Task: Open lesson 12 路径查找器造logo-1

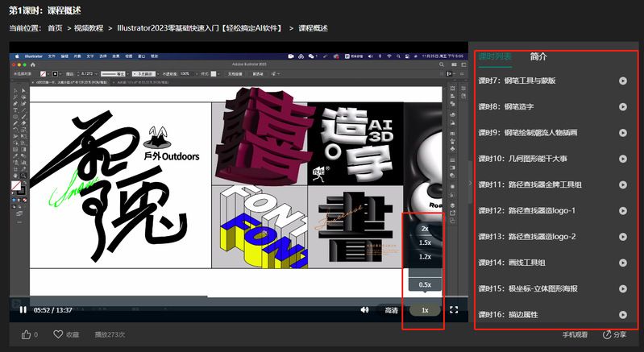Action: 527,210
